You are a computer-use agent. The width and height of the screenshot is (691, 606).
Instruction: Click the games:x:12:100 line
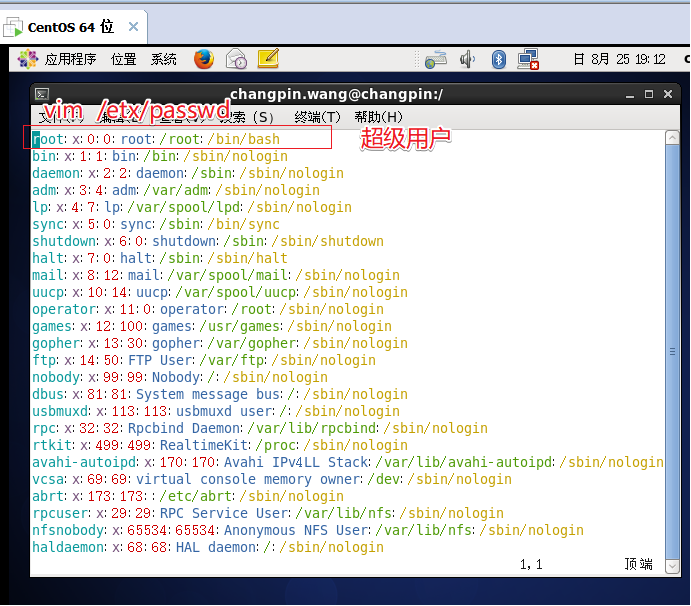[x=212, y=326]
